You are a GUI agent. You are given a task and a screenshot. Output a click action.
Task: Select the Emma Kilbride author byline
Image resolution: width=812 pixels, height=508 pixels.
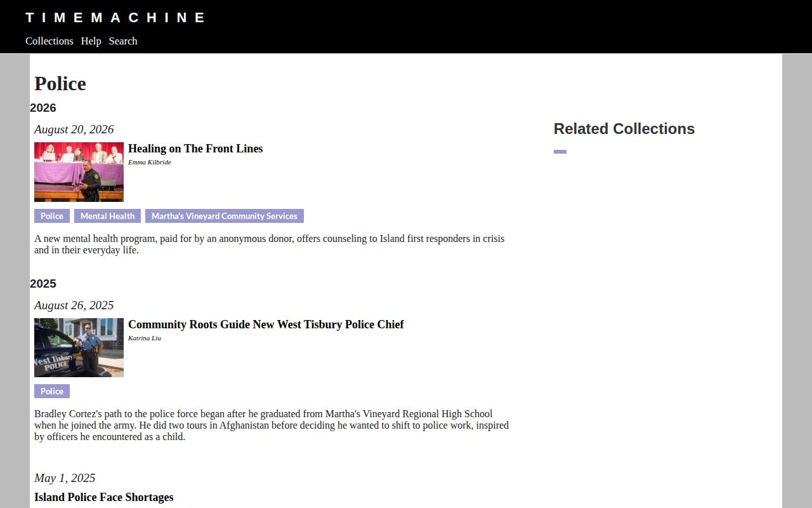click(150, 162)
